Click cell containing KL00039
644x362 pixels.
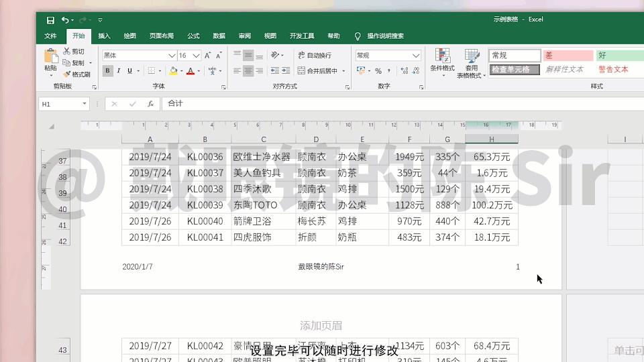coord(205,205)
